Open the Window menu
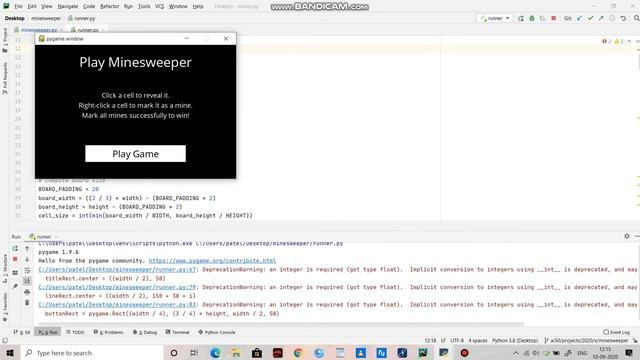 178,7
